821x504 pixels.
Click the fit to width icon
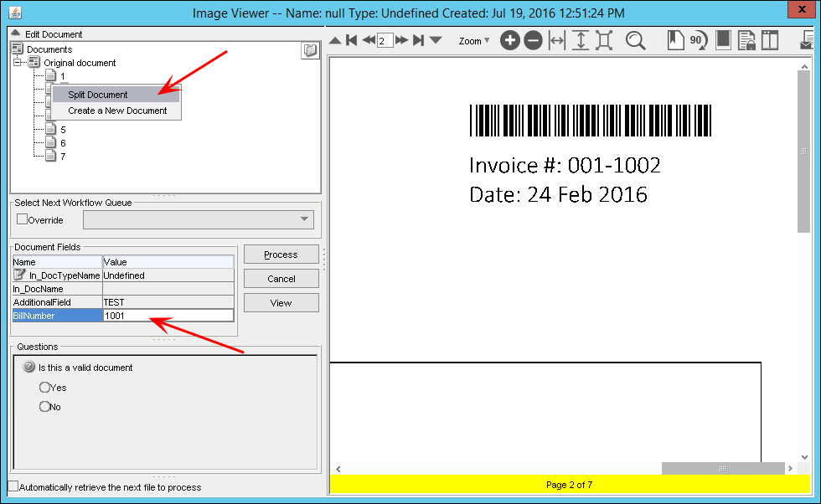(556, 40)
